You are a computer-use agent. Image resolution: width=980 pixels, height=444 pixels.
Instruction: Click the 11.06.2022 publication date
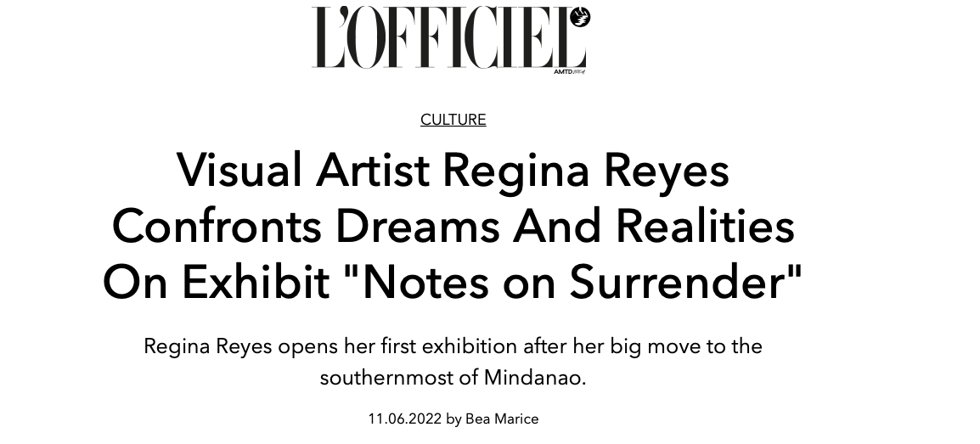pos(404,419)
